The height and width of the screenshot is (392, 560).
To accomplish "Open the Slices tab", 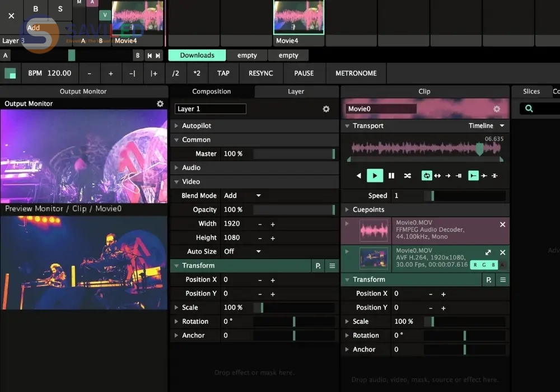I will [x=531, y=91].
